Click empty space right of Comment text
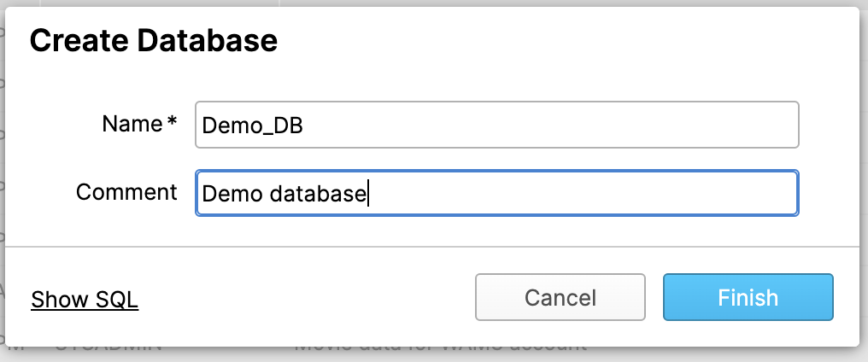The width and height of the screenshot is (868, 362). 581,193
